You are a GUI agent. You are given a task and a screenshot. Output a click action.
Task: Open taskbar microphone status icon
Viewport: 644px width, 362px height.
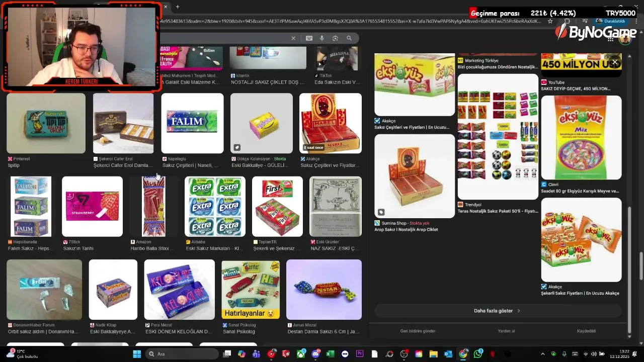click(564, 354)
